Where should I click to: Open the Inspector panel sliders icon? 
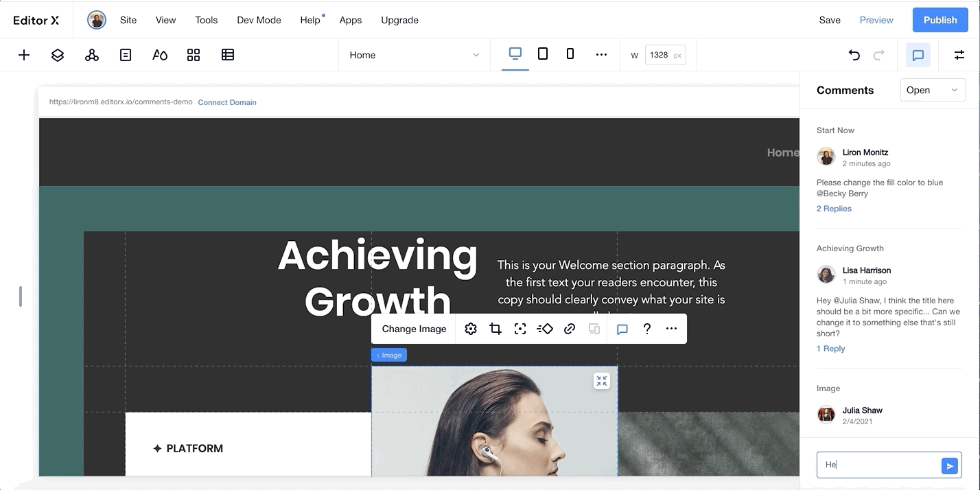click(959, 55)
